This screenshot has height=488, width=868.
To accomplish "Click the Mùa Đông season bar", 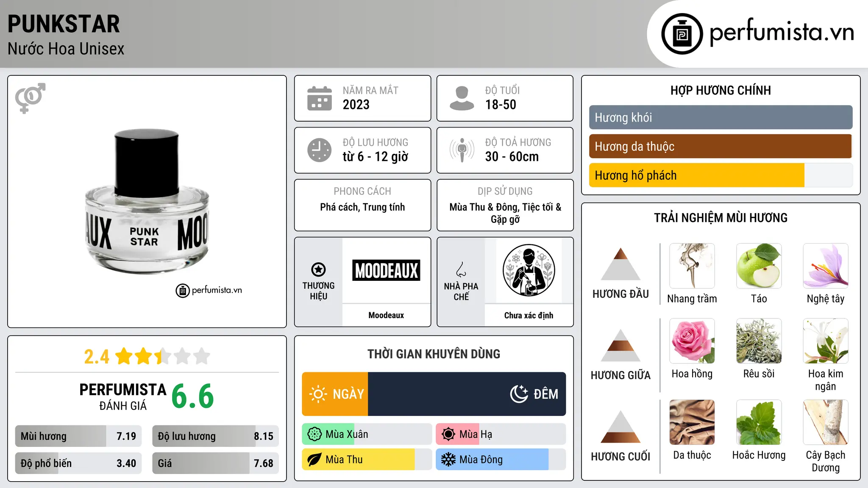I will click(x=501, y=460).
